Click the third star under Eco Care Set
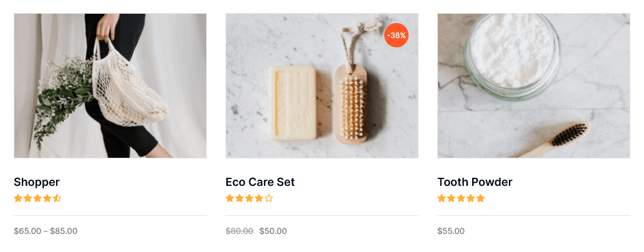The width and height of the screenshot is (644, 252). coord(249,198)
